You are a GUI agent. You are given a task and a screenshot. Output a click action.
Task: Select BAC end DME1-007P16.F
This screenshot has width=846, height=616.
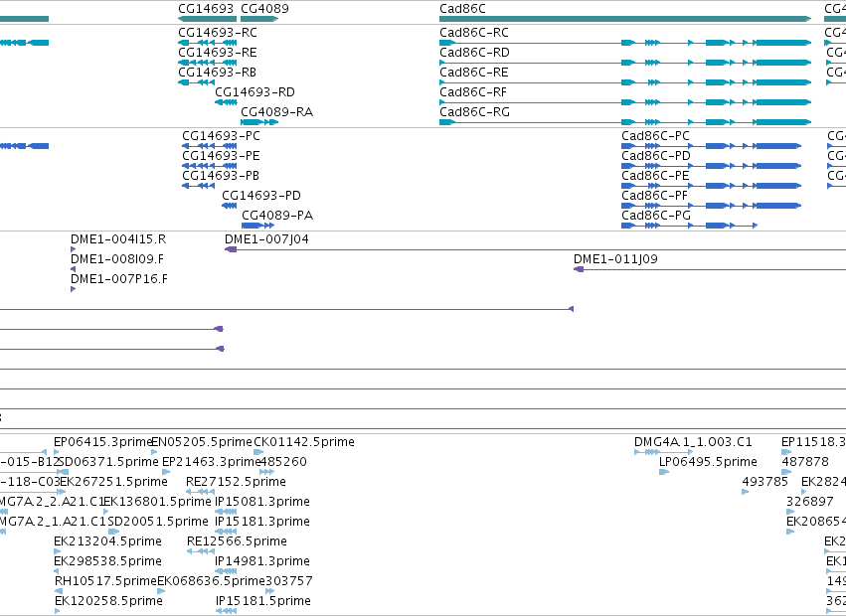(x=118, y=279)
